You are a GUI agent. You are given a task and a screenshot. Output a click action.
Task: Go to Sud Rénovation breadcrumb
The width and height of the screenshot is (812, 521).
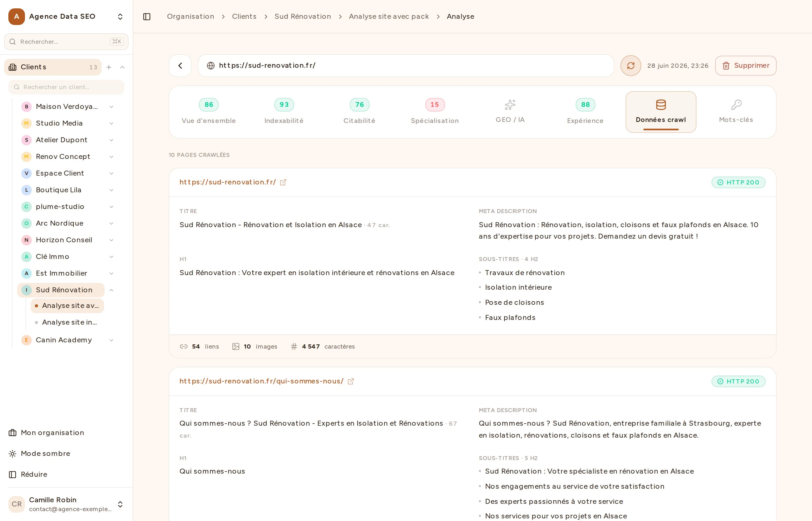coord(303,16)
